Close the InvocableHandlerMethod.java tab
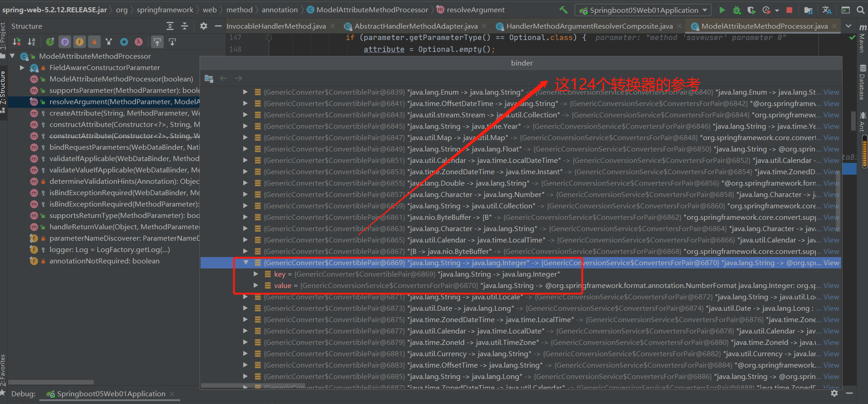The image size is (868, 404). pos(332,26)
